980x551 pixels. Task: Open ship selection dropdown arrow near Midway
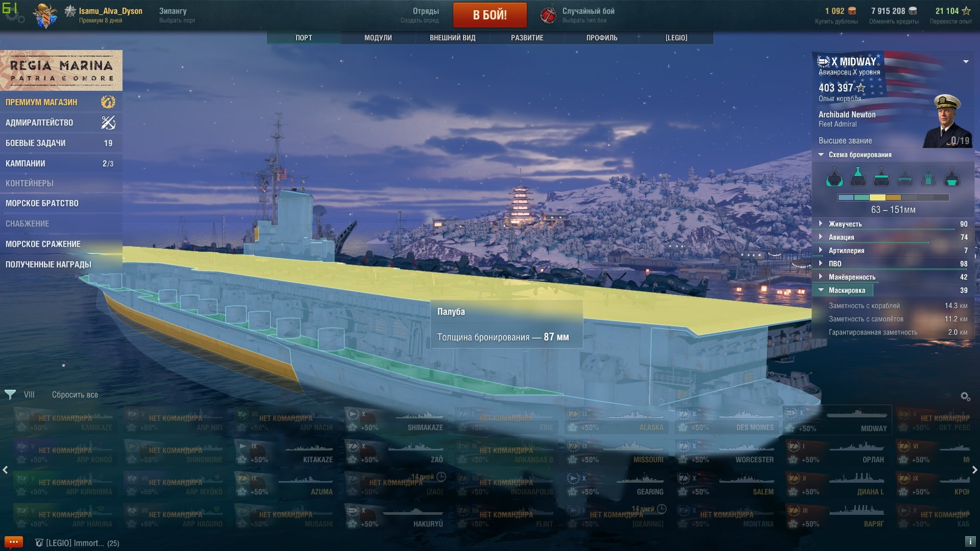point(966,62)
